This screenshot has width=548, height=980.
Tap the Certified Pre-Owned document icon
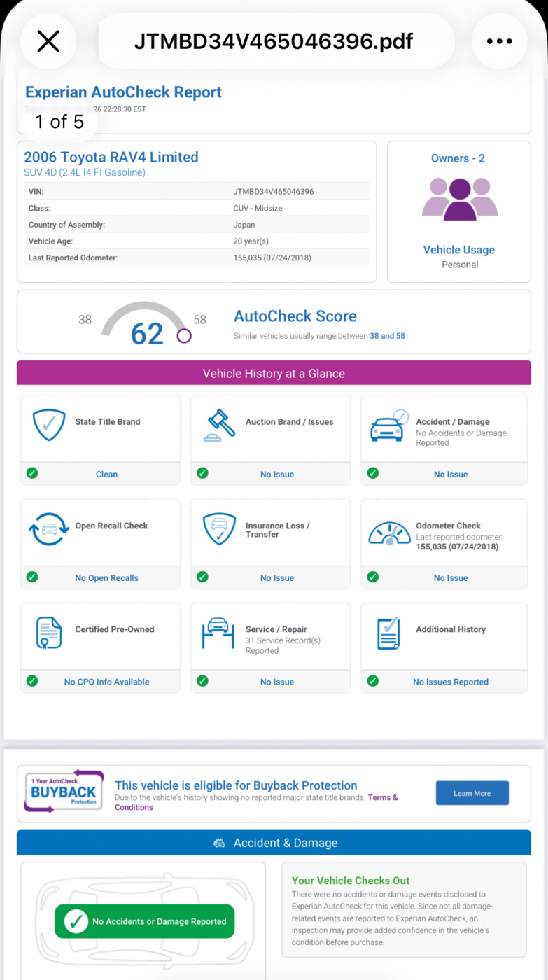[49, 633]
